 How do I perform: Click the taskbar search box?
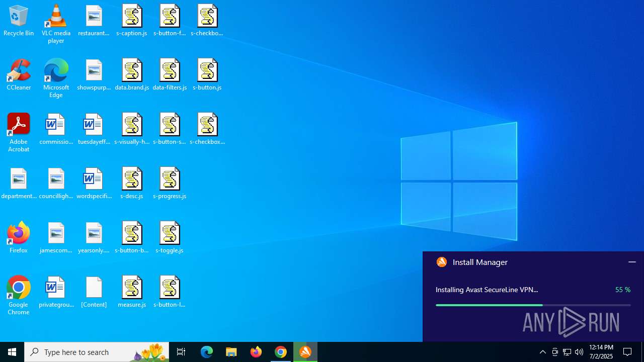[97, 352]
